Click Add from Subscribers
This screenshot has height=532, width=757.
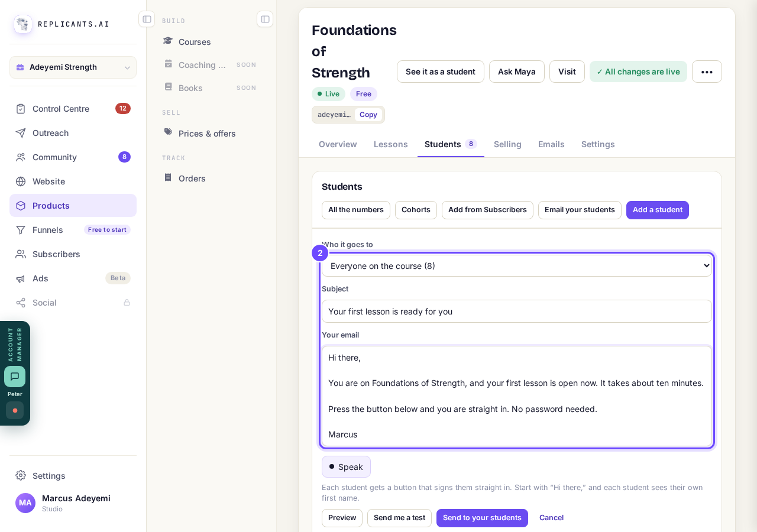(487, 210)
